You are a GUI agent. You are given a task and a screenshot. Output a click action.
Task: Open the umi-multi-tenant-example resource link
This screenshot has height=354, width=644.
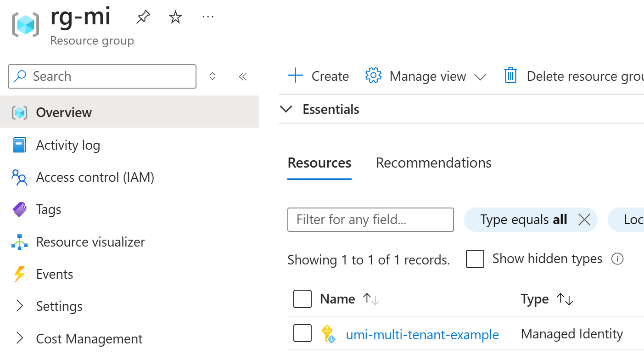tap(422, 335)
